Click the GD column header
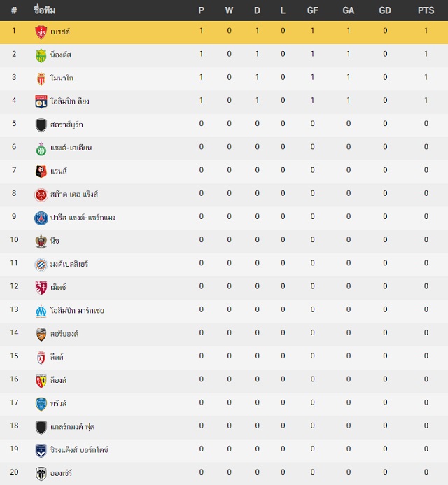The image size is (448, 485). pyautogui.click(x=385, y=10)
